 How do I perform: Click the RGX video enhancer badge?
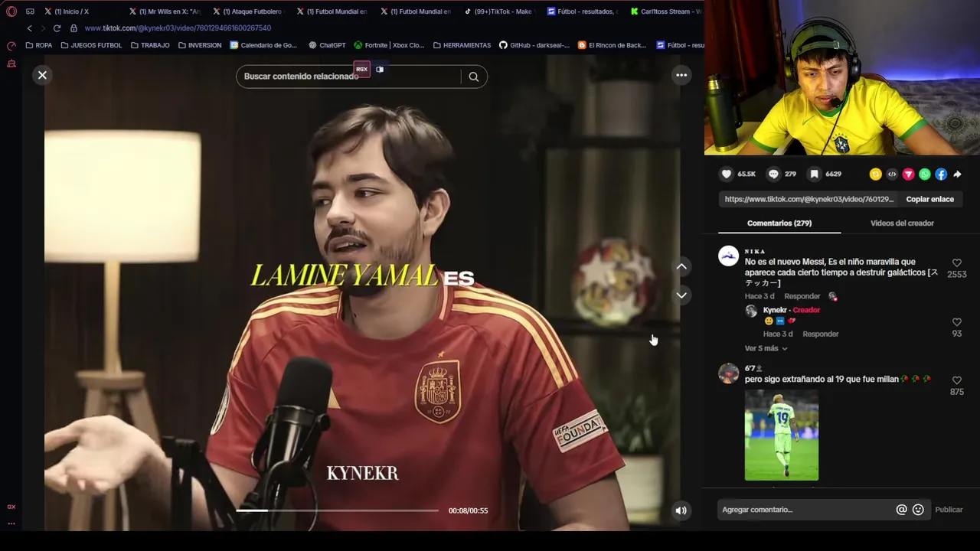[x=361, y=70]
